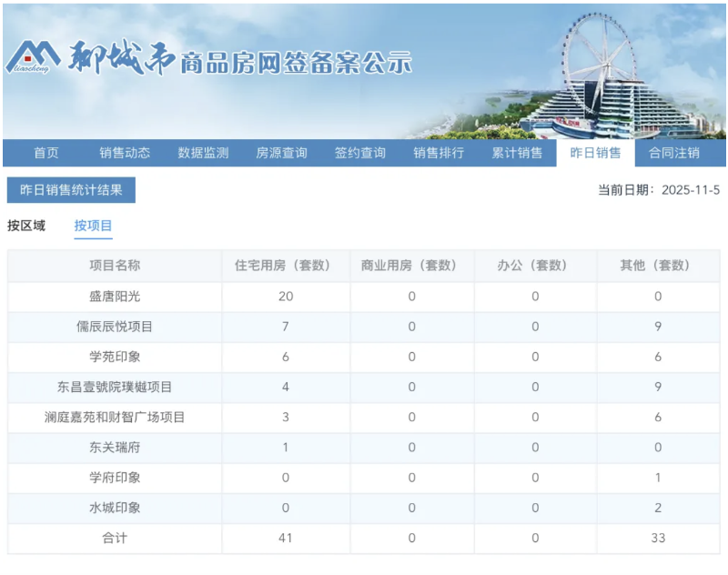Open the 销售排行 section
The height and width of the screenshot is (575, 728).
440,153
